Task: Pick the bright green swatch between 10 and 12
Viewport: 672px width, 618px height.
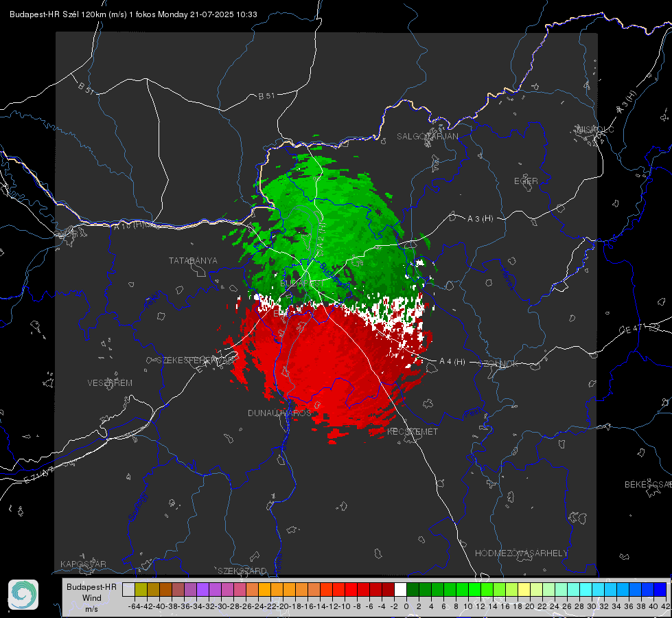Action: pyautogui.click(x=474, y=590)
